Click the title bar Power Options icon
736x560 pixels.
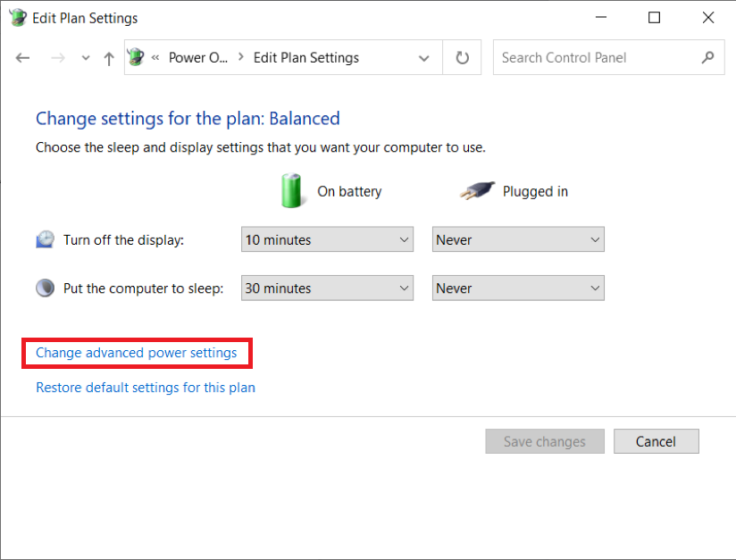coord(18,18)
